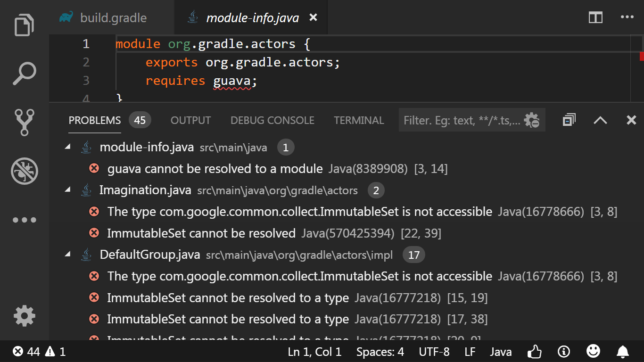Open the Settings gear in activity bar
Viewport: 644px width, 362px height.
pos(23,316)
